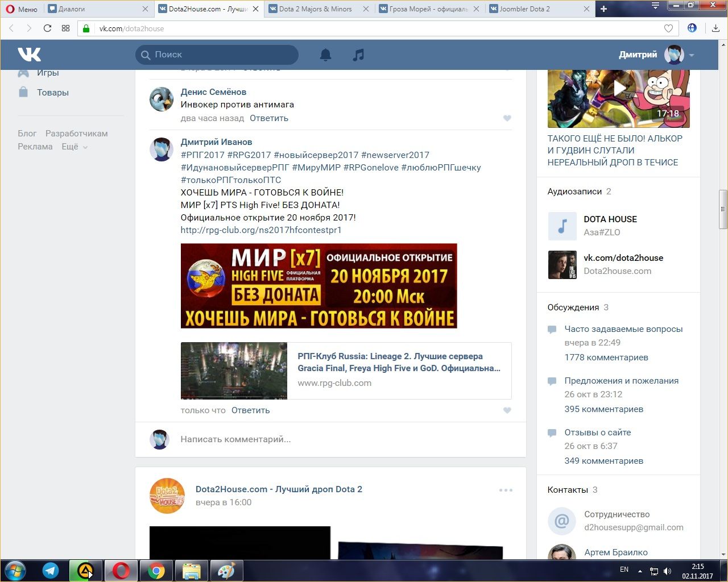The image size is (728, 582).
Task: Launch Telegram from the taskbar
Action: coord(51,570)
